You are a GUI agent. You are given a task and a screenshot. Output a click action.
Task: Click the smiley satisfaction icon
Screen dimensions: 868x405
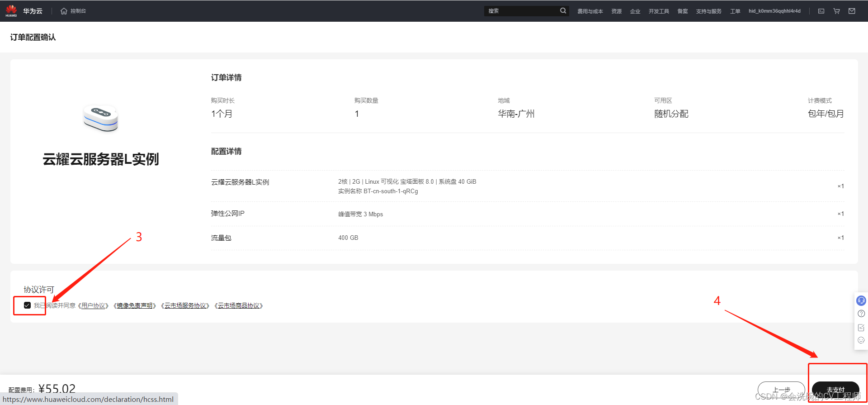[861, 340]
